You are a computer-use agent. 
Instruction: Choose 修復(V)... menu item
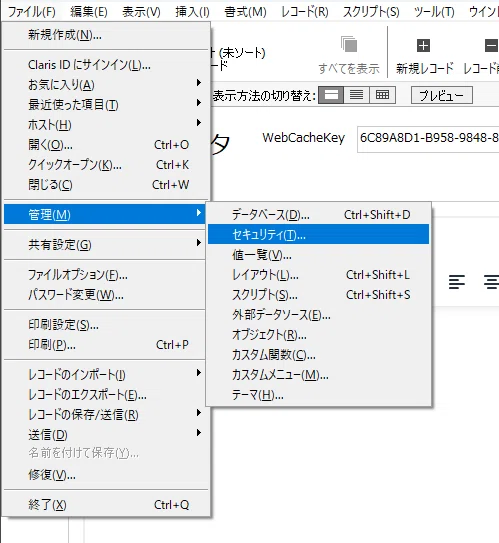[107, 475]
